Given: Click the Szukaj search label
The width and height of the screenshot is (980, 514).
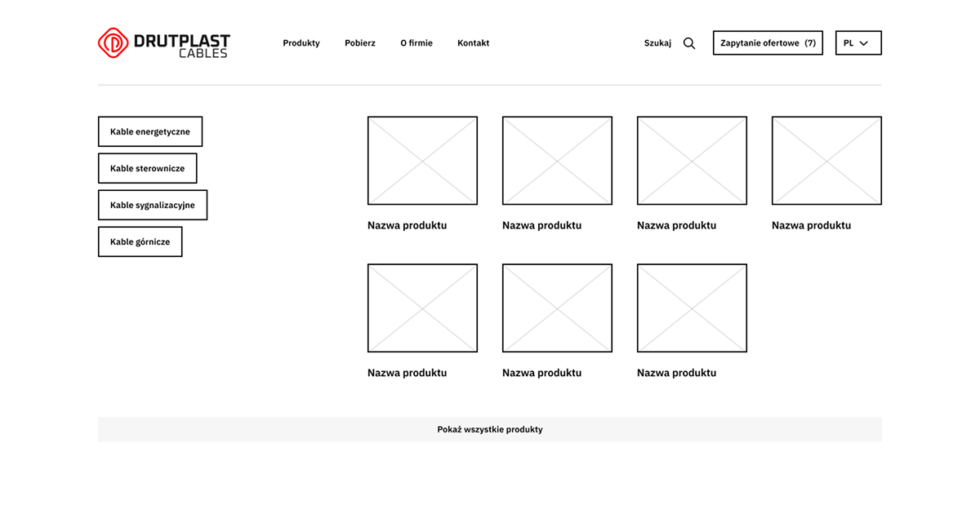Looking at the screenshot, I should (x=657, y=43).
